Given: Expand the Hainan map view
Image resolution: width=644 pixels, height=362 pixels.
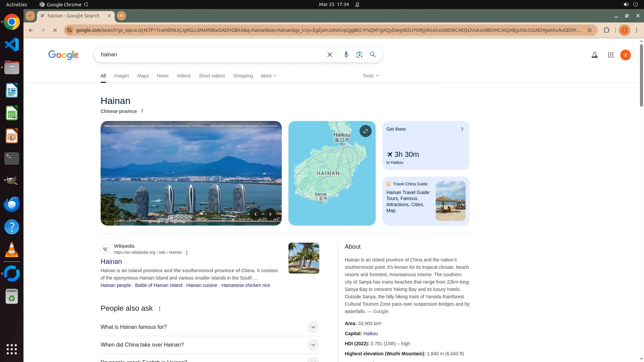Looking at the screenshot, I should [x=365, y=131].
